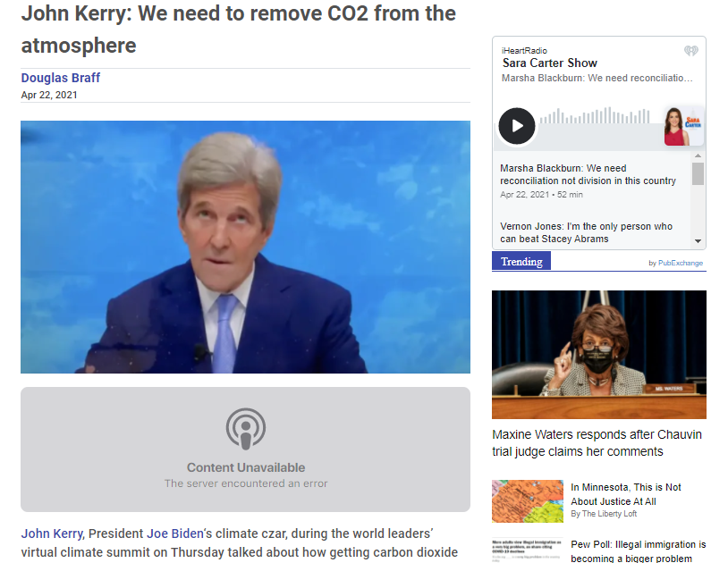This screenshot has width=728, height=563.
Task: Click the Sara Carter Show title
Action: pyautogui.click(x=550, y=63)
